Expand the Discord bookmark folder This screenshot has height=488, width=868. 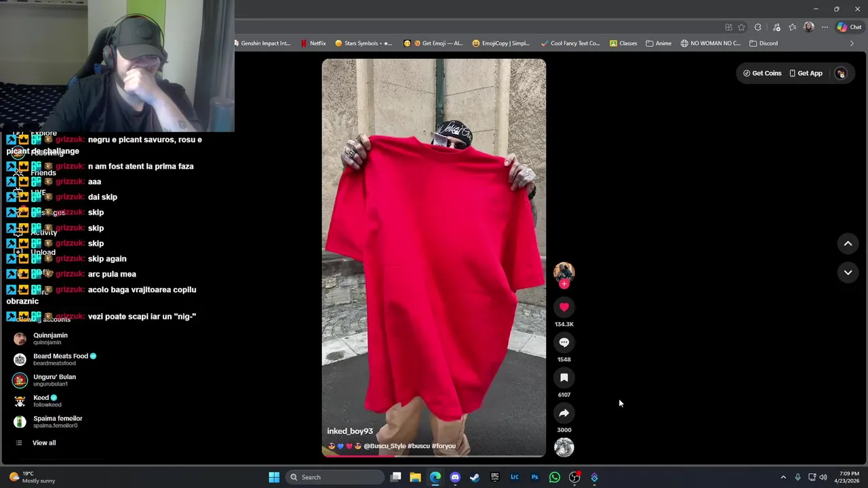point(764,43)
